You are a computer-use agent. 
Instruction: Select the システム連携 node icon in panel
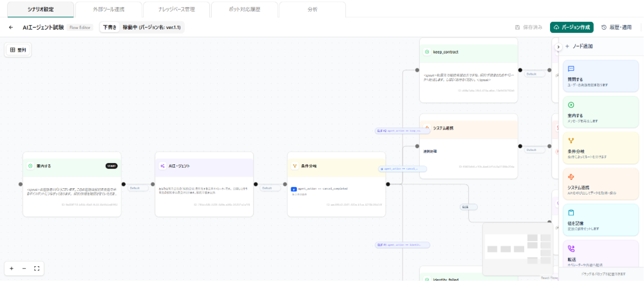(571, 177)
